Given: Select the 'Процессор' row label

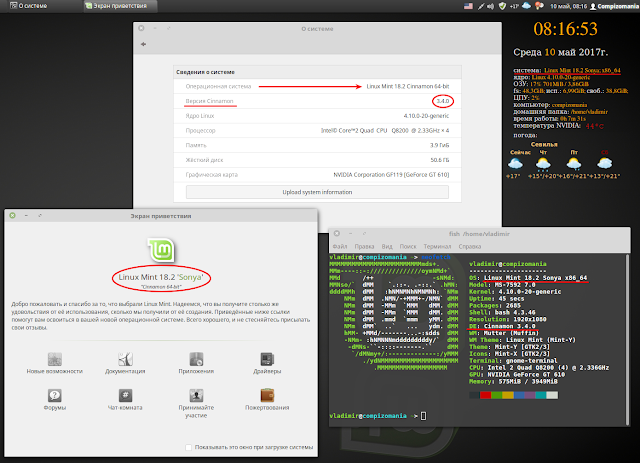Looking at the screenshot, I should click(x=200, y=131).
